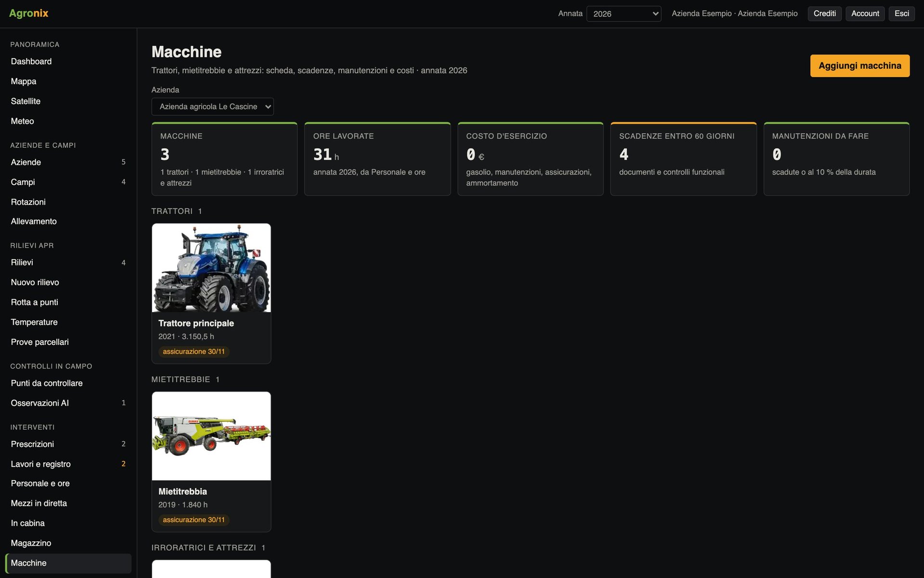Screen dimensions: 924x578
Task: Open Prove parcellari
Action: pyautogui.click(x=68, y=342)
